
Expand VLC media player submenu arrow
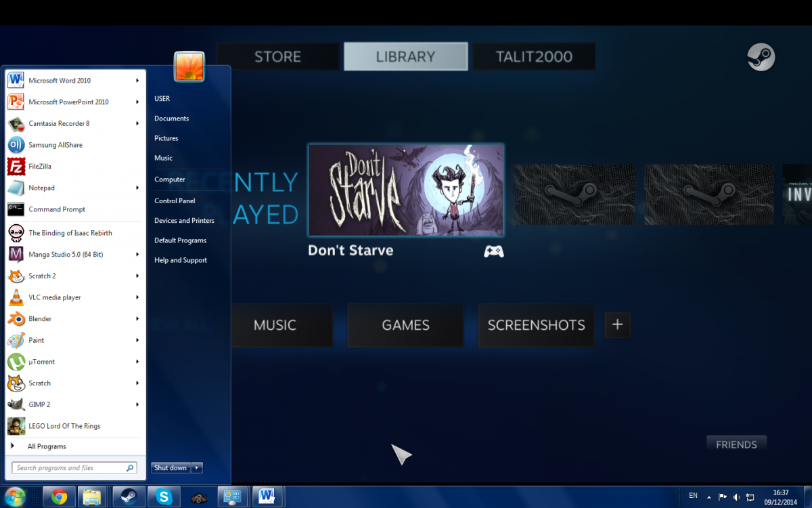[x=137, y=297]
